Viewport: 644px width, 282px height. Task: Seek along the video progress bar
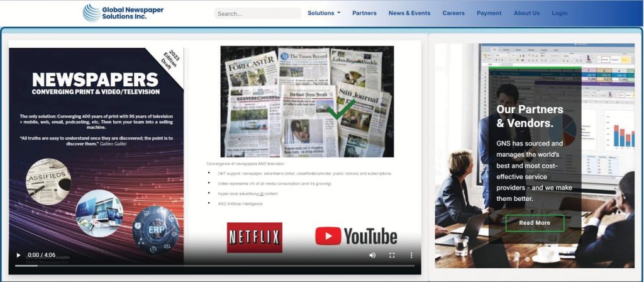click(x=214, y=266)
